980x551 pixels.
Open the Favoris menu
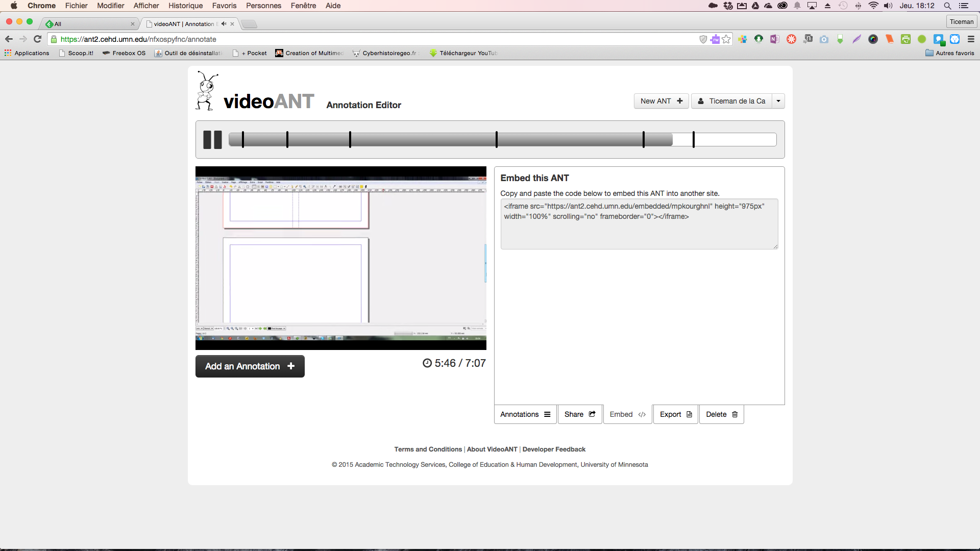224,6
